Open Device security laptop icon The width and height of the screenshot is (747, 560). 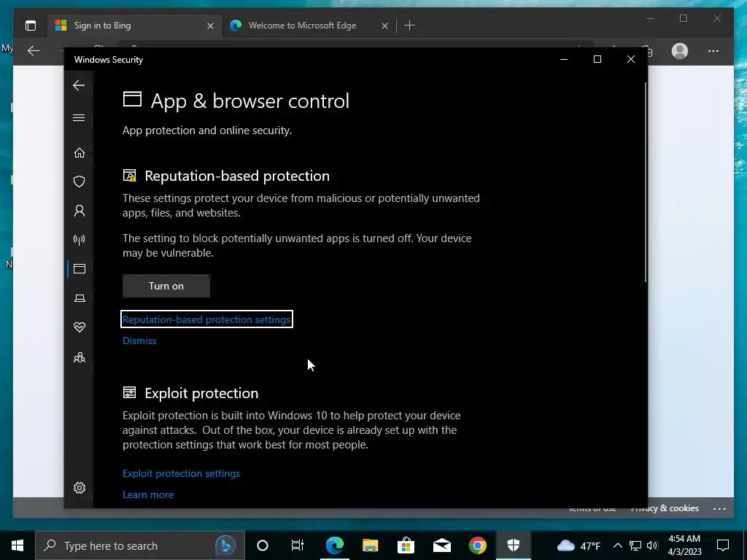pos(79,298)
